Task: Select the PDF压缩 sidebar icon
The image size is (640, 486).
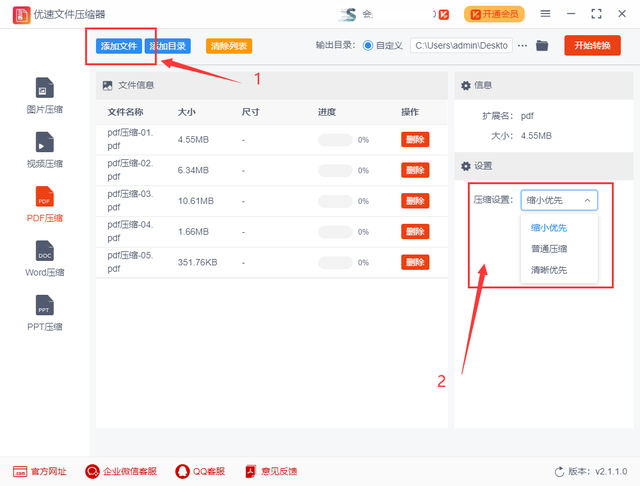Action: pos(44,196)
